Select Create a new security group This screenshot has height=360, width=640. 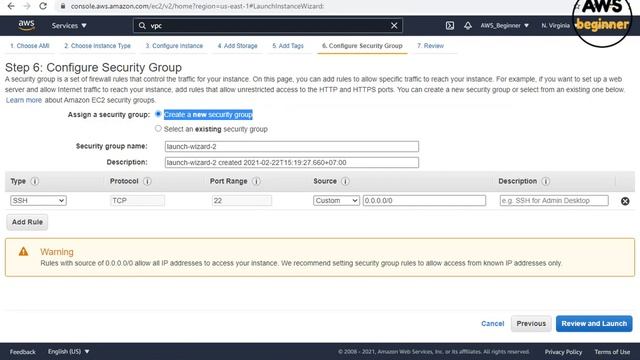pos(158,114)
